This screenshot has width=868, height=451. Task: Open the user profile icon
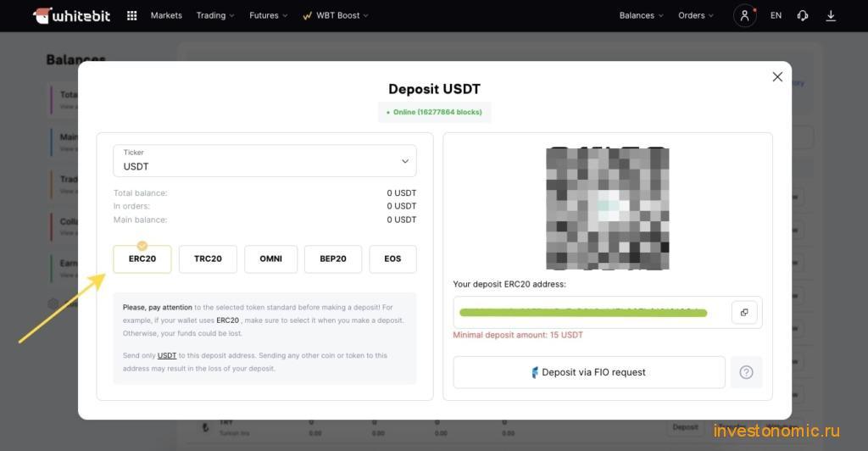point(744,15)
